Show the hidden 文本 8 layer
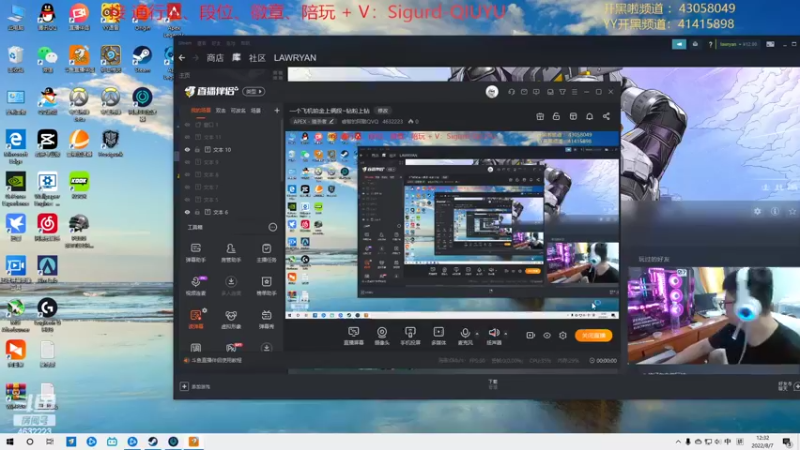800x450 pixels. pos(187,175)
